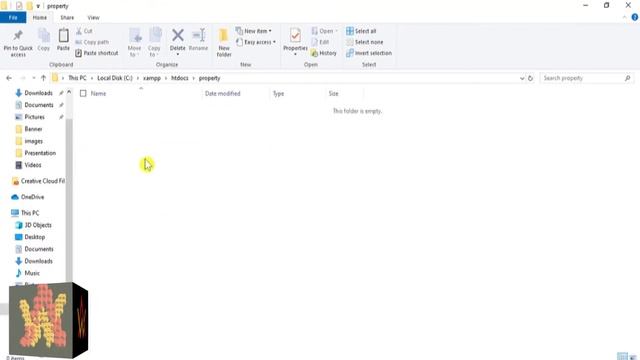Collapse the ribbon with the chevron

(x=624, y=17)
